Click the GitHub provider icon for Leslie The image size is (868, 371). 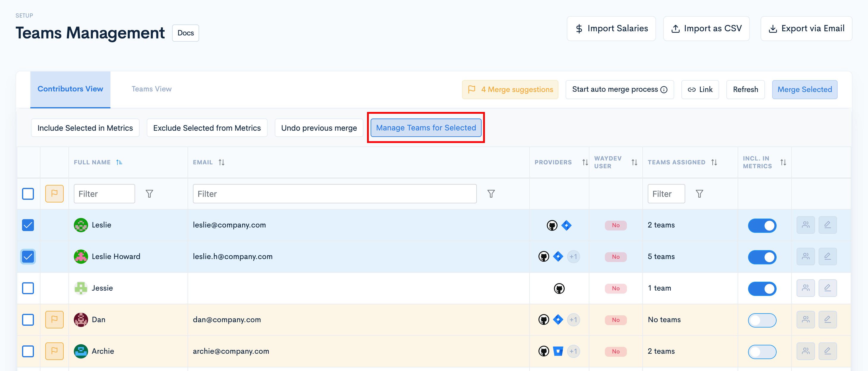click(x=552, y=225)
